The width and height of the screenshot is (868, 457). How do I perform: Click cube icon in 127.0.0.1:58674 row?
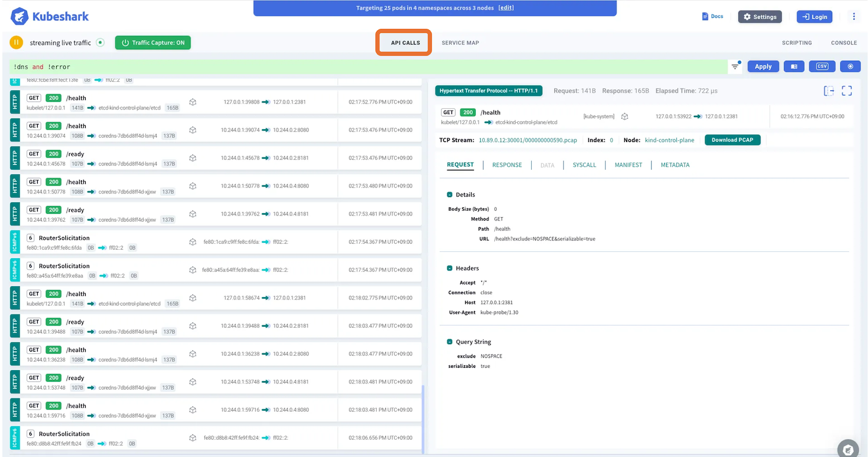(x=193, y=298)
